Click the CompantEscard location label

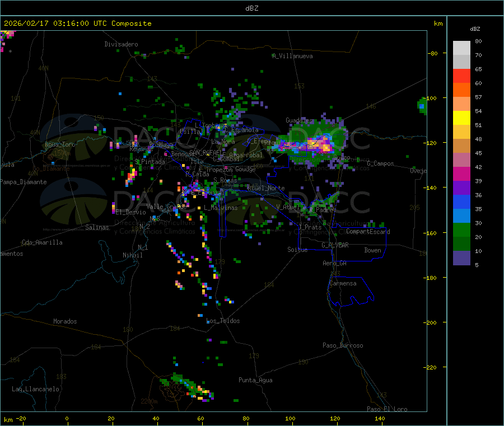point(368,232)
